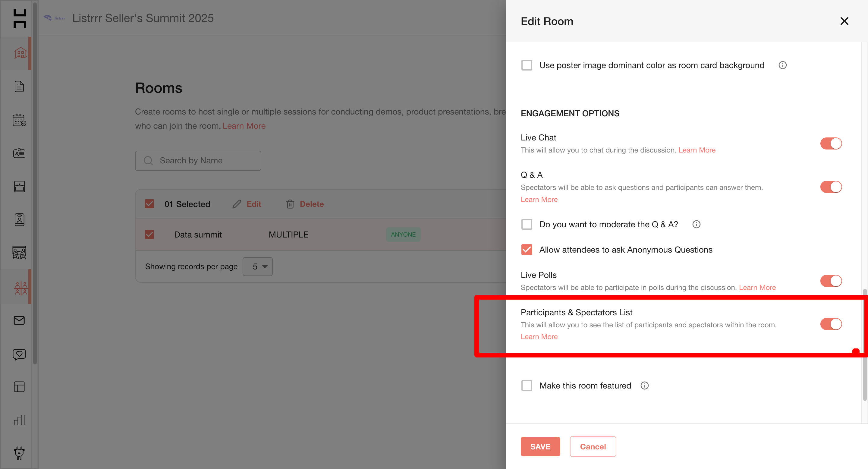Show info for moderate Q & A option
Image resolution: width=868 pixels, height=469 pixels.
click(696, 224)
